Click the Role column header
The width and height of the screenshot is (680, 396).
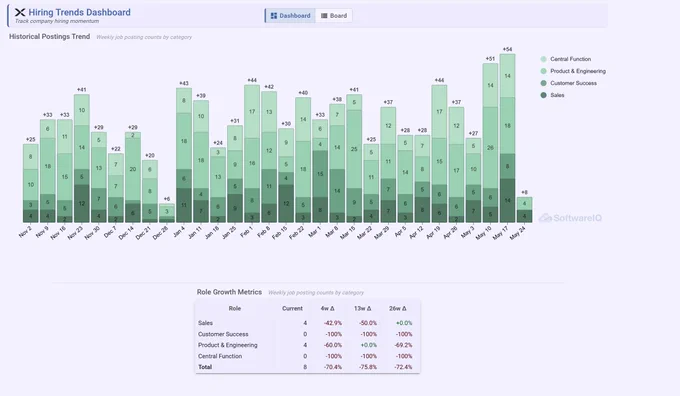(235, 308)
